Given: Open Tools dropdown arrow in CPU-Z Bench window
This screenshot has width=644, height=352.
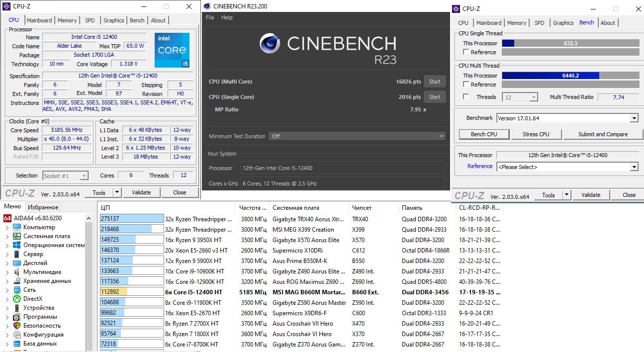Looking at the screenshot, I should click(x=567, y=195).
